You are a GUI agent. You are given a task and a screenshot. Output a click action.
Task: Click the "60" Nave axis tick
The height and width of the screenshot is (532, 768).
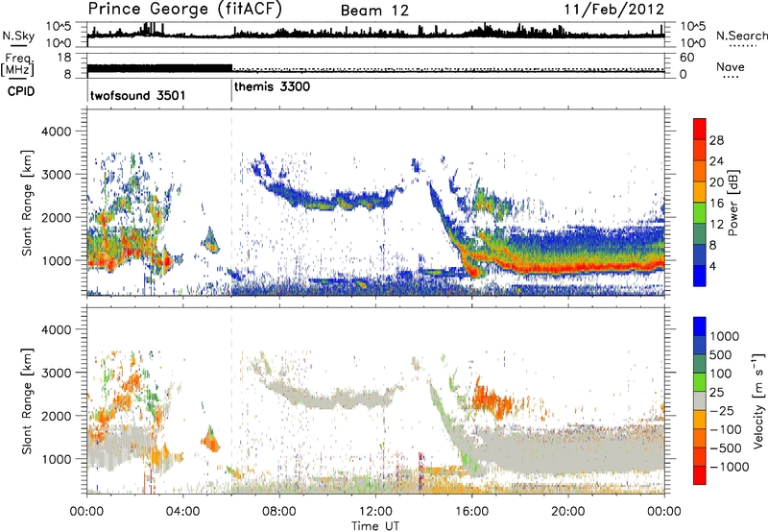687,58
